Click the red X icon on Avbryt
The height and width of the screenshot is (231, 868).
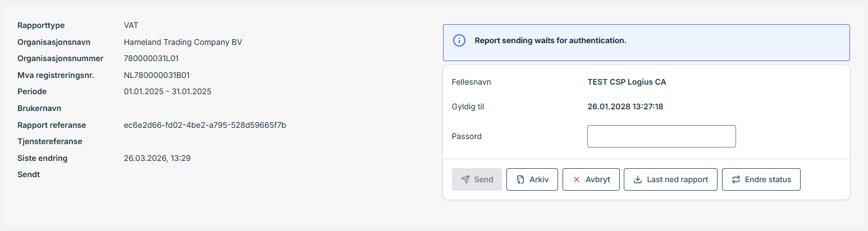pos(576,179)
